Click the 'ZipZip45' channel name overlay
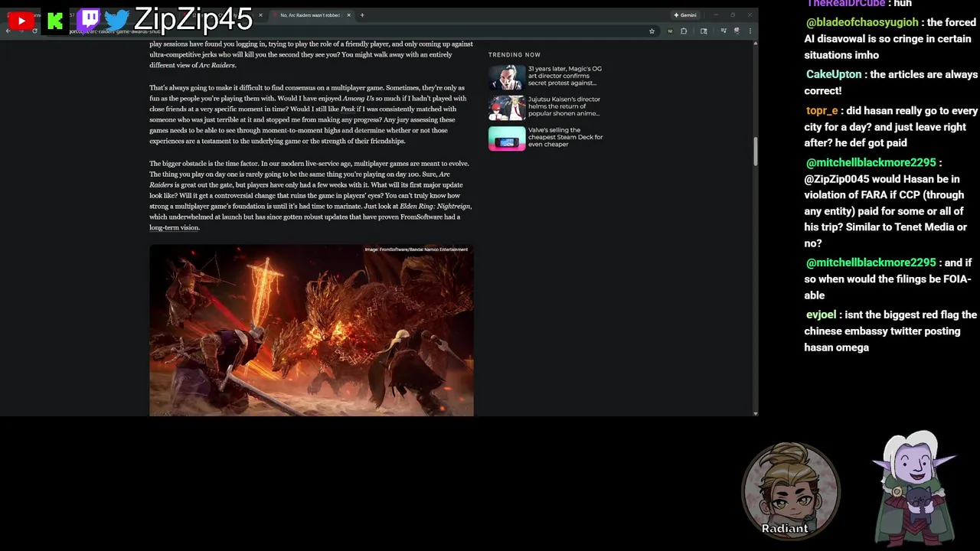Screen dimensions: 980x551 [193, 19]
